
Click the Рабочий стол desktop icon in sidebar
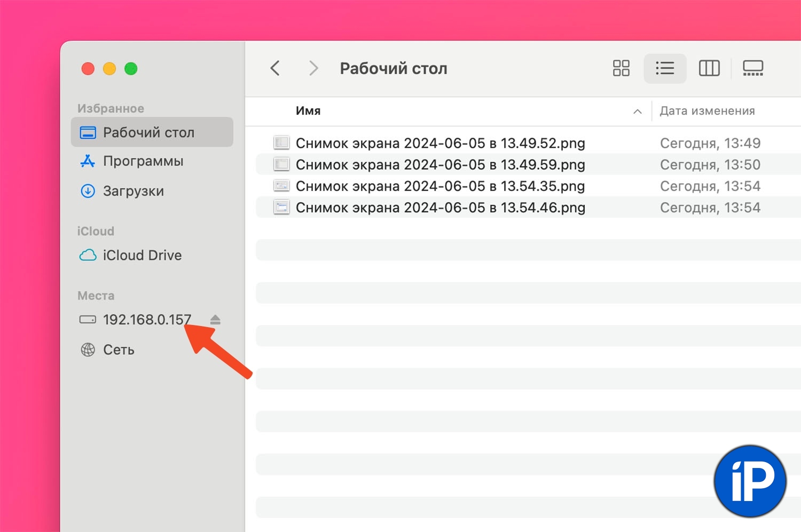coord(88,132)
